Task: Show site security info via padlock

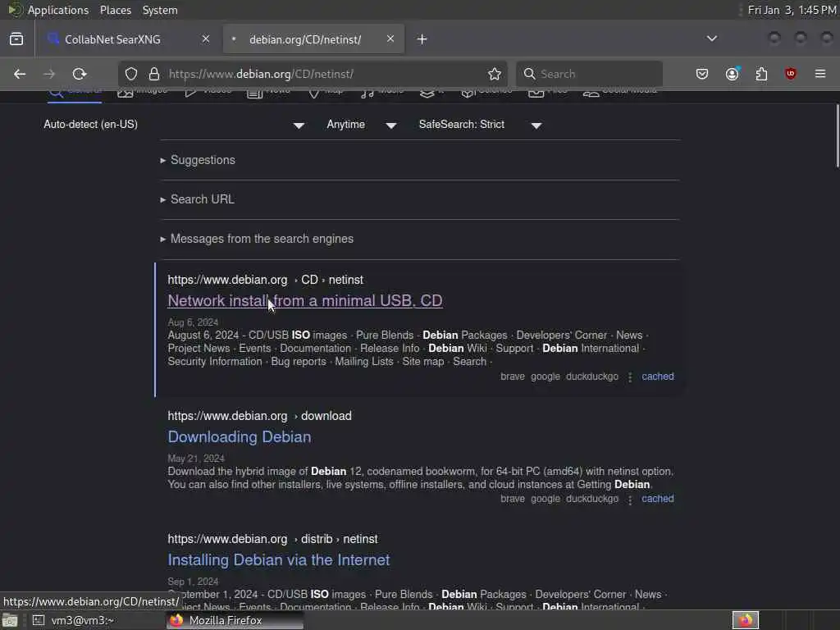Action: tap(154, 74)
